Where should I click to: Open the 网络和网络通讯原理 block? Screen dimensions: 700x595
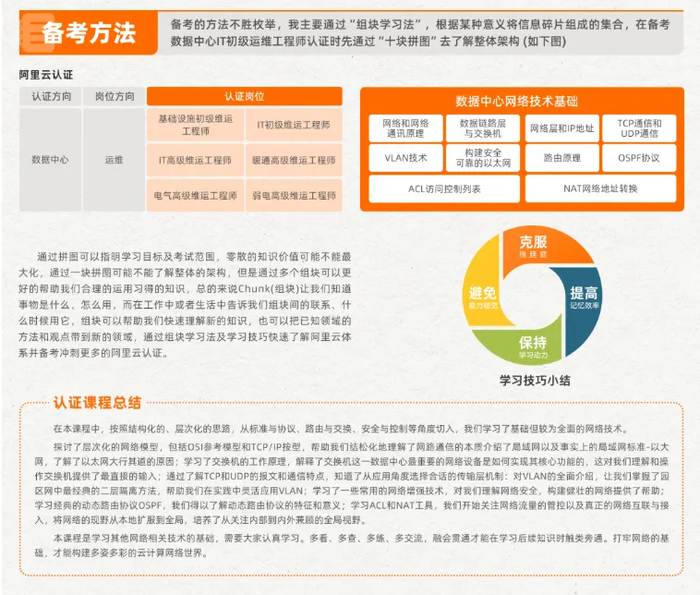point(405,128)
